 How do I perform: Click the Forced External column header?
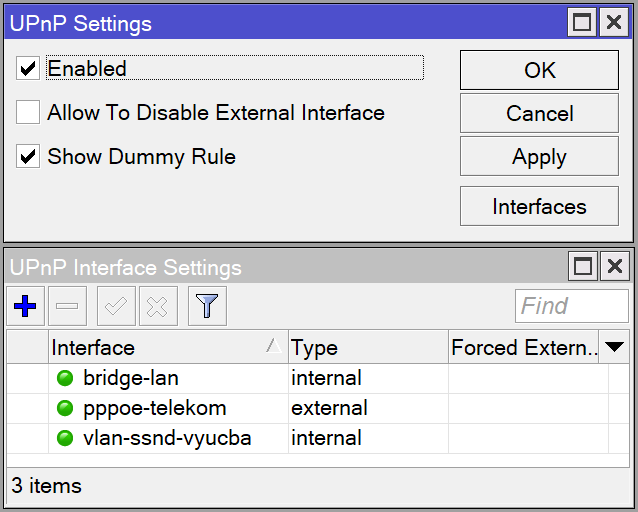tap(523, 347)
